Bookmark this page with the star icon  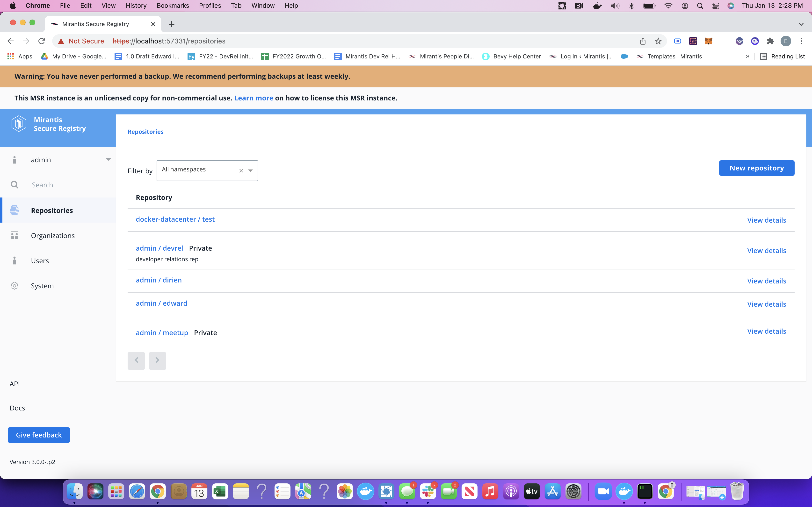click(x=658, y=41)
